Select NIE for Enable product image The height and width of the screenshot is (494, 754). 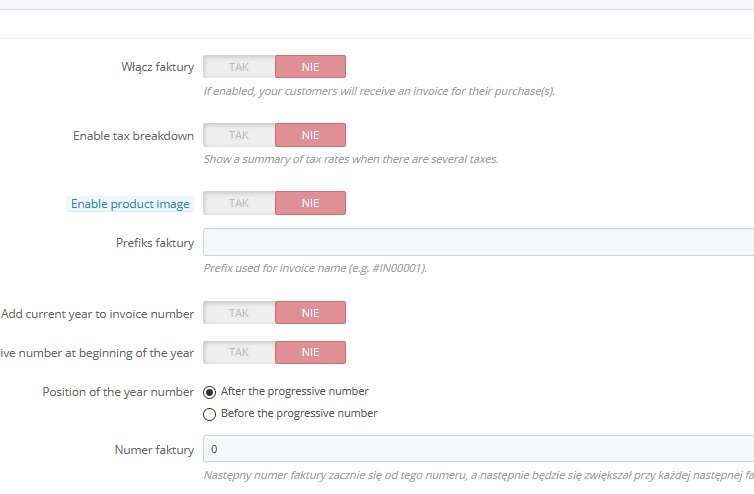point(310,203)
